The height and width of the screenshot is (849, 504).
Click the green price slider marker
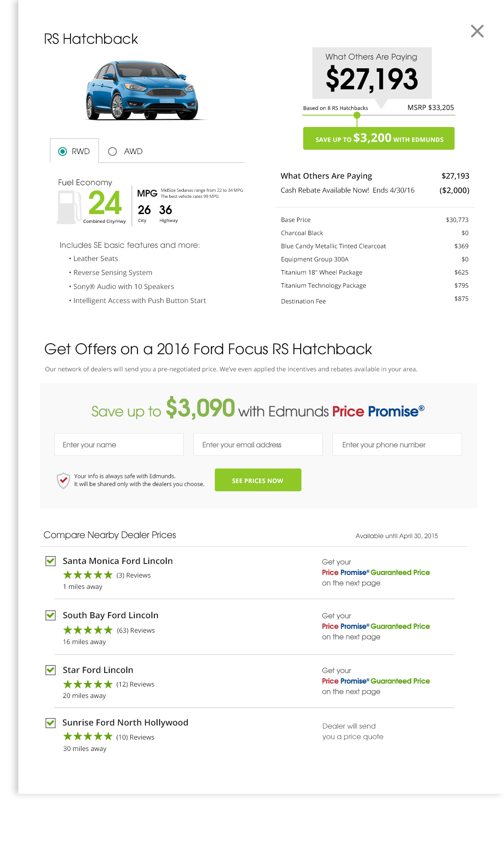pos(357,115)
